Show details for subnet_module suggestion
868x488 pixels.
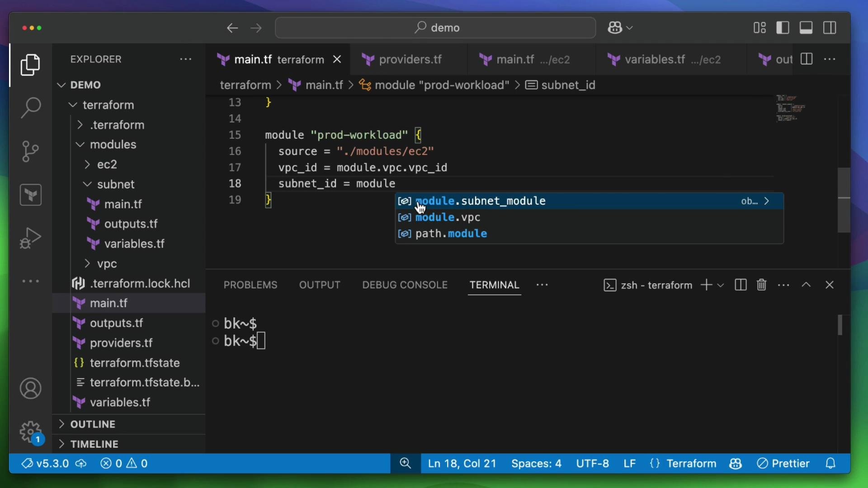(x=767, y=201)
